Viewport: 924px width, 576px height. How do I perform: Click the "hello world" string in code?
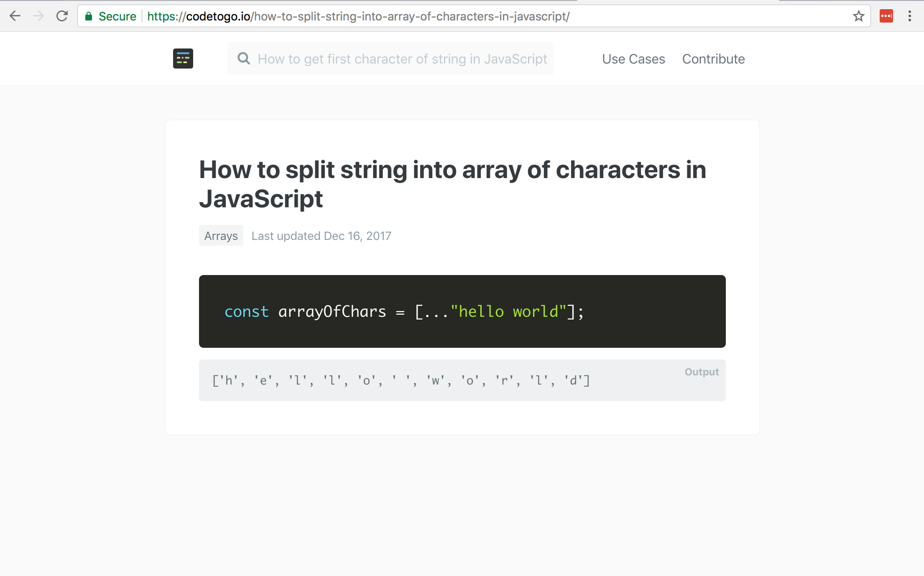coord(508,312)
